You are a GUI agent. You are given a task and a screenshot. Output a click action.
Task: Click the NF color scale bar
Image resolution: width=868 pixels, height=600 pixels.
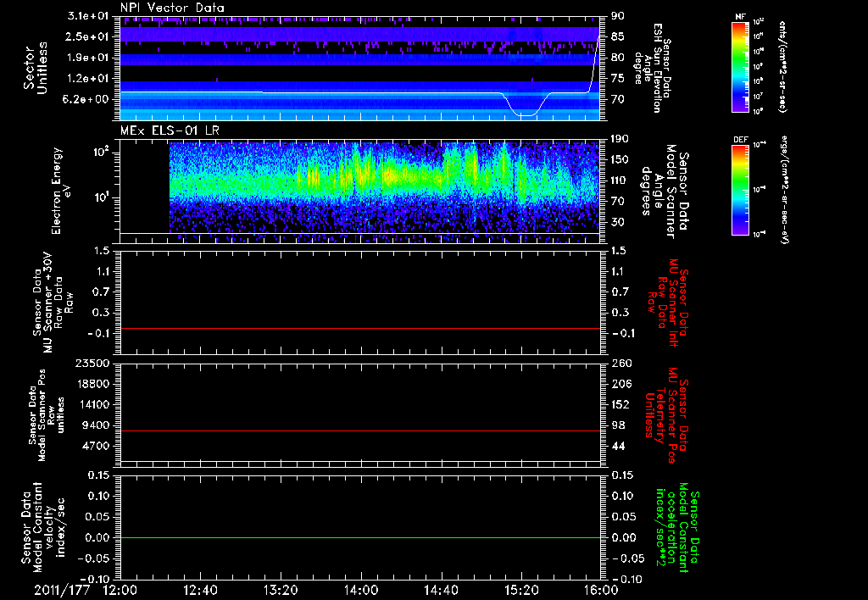point(741,66)
